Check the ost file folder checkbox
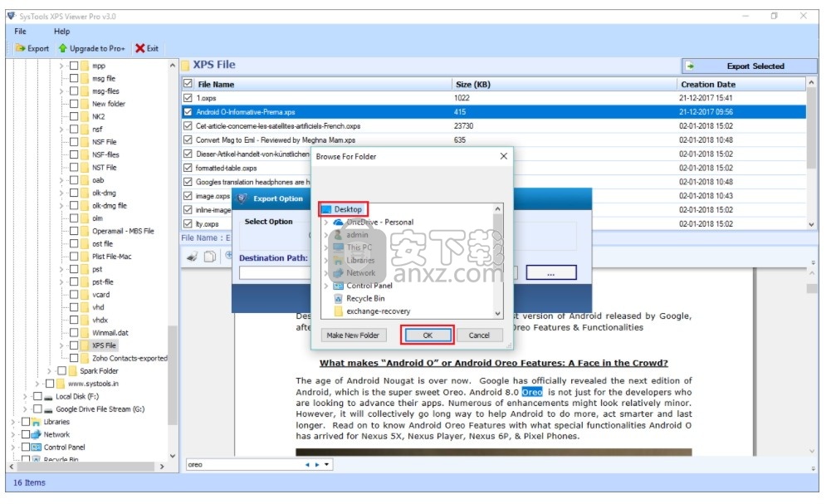This screenshot has width=836, height=504. pos(74,244)
